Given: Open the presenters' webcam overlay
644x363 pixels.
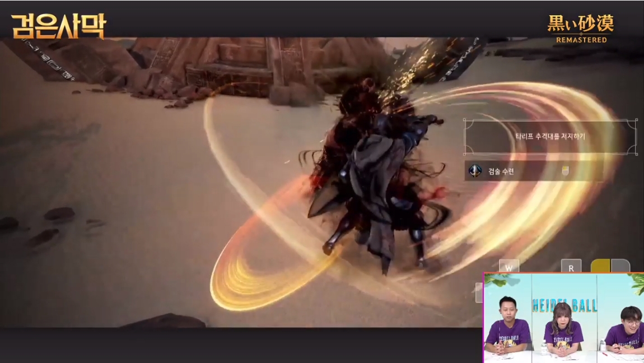Looking at the screenshot, I should click(x=564, y=318).
